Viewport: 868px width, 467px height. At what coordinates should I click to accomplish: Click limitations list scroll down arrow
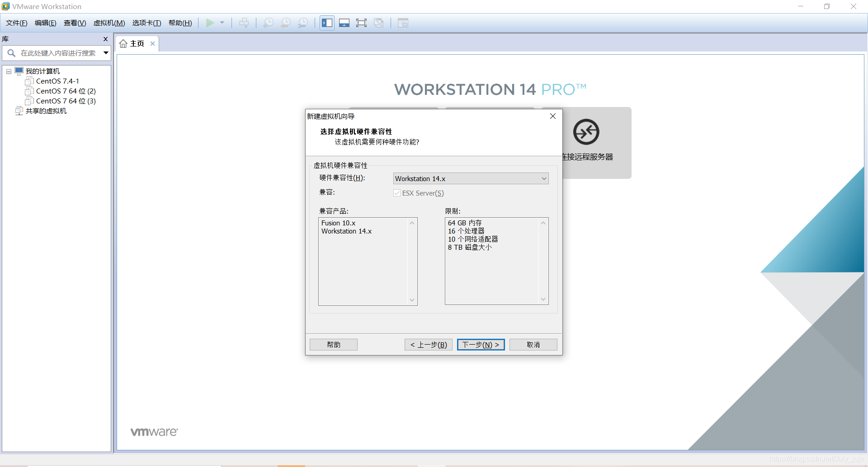543,299
